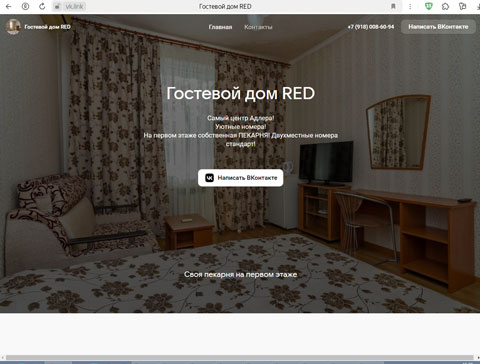Open the 'Контакты' navigation tab

click(x=258, y=27)
